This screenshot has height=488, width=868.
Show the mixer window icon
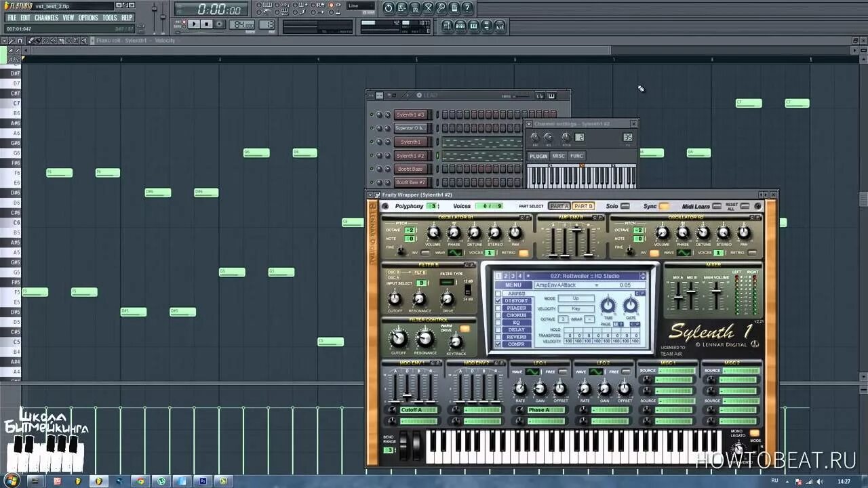pyautogui.click(x=500, y=26)
